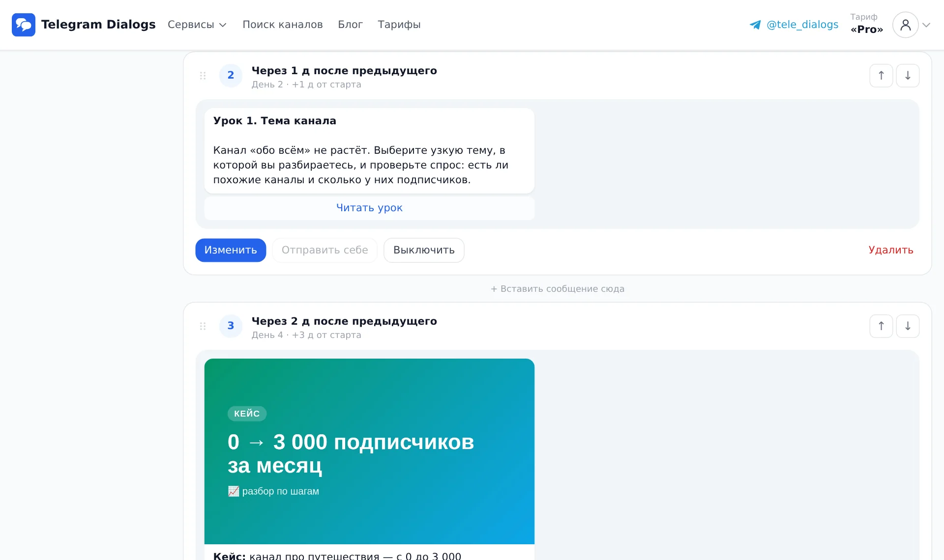Grab the drag handle of message 2
The width and height of the screenshot is (944, 560).
pyautogui.click(x=203, y=76)
